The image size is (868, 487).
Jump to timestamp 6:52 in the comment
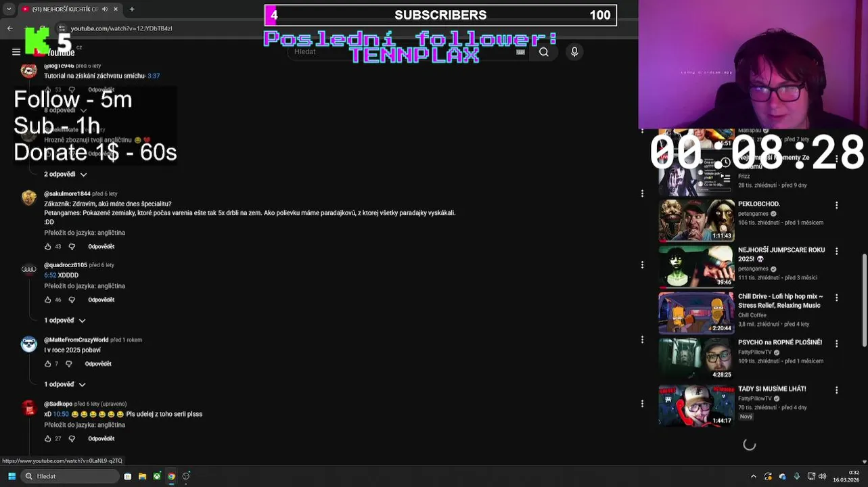[50, 275]
